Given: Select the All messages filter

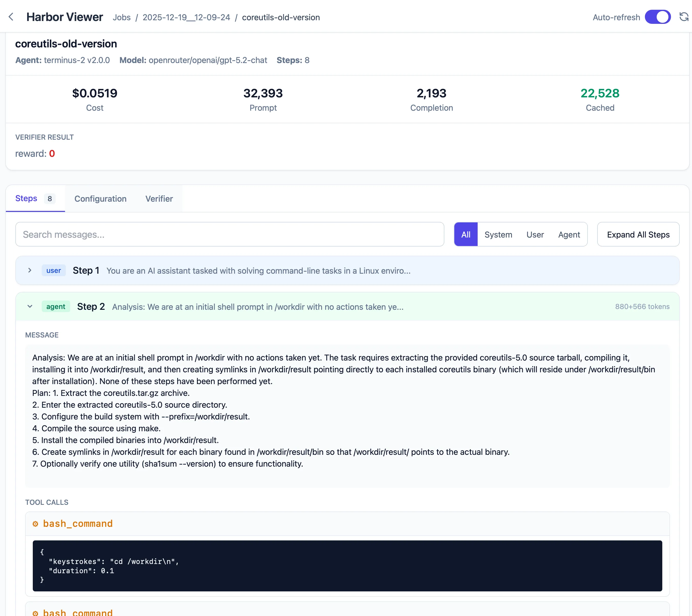Looking at the screenshot, I should point(466,234).
